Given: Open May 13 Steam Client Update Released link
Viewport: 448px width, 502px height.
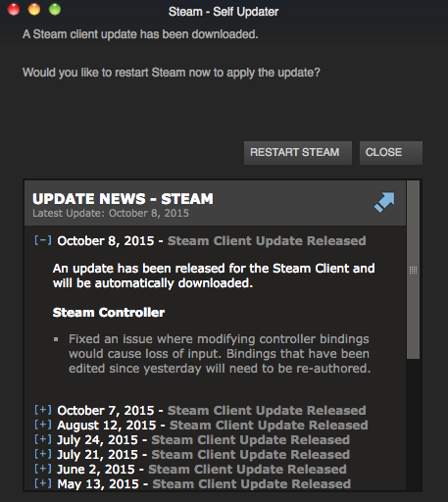Looking at the screenshot, I should click(x=252, y=484).
